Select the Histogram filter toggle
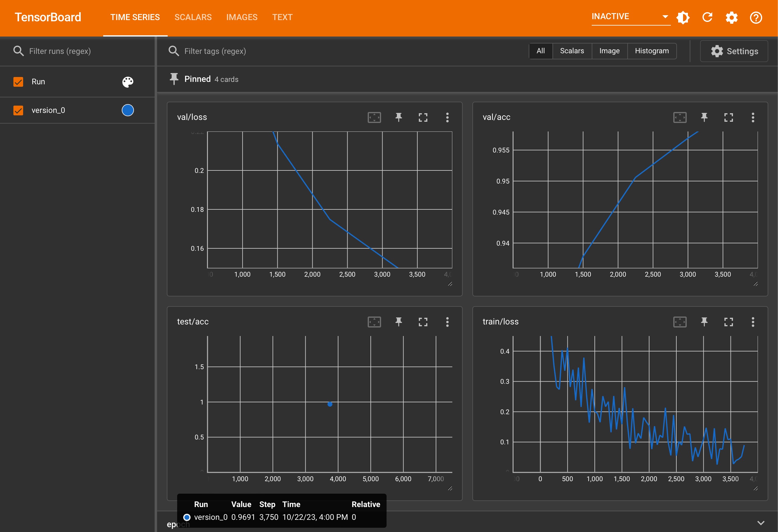The height and width of the screenshot is (532, 778). [651, 51]
